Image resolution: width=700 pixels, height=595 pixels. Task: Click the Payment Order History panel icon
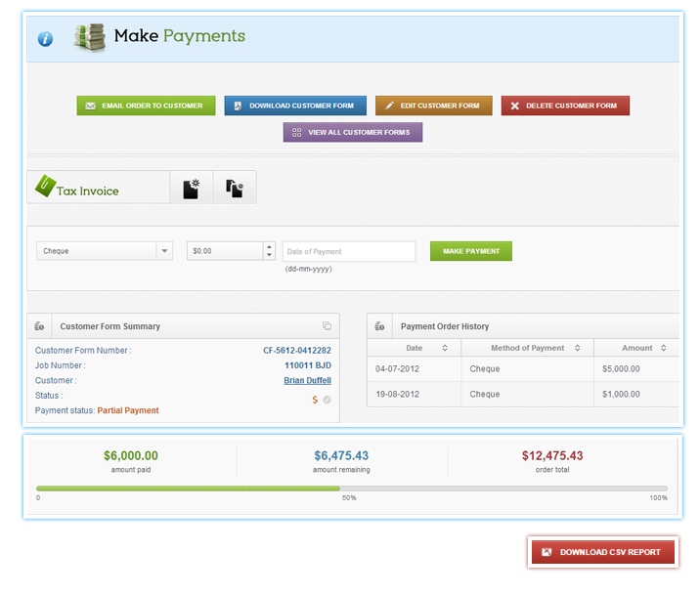pos(379,326)
